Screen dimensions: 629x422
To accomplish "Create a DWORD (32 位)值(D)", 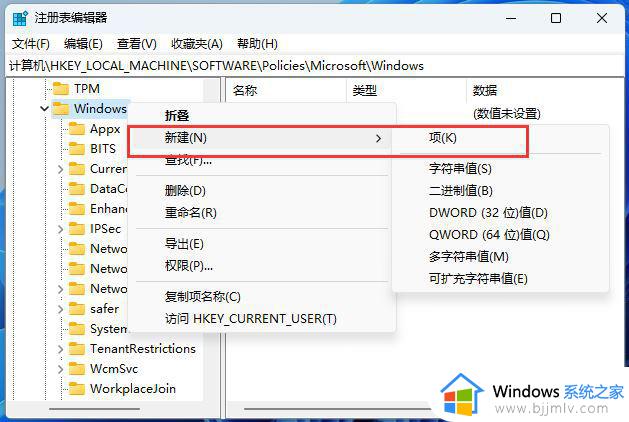I will coord(500,213).
